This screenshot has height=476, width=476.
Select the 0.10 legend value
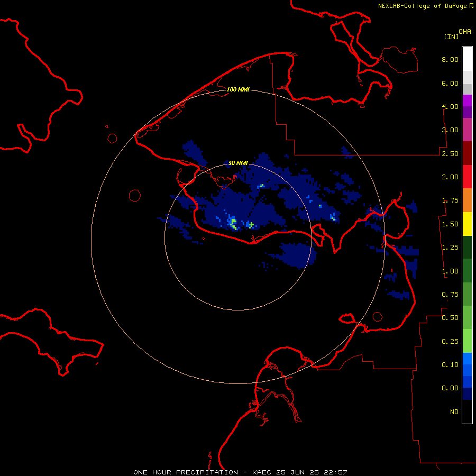tap(450, 365)
